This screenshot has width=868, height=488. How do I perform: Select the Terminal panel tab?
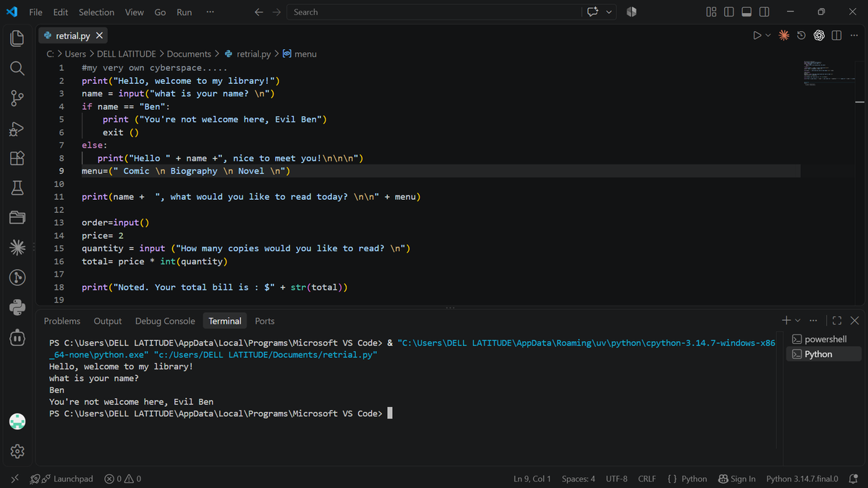(x=225, y=321)
